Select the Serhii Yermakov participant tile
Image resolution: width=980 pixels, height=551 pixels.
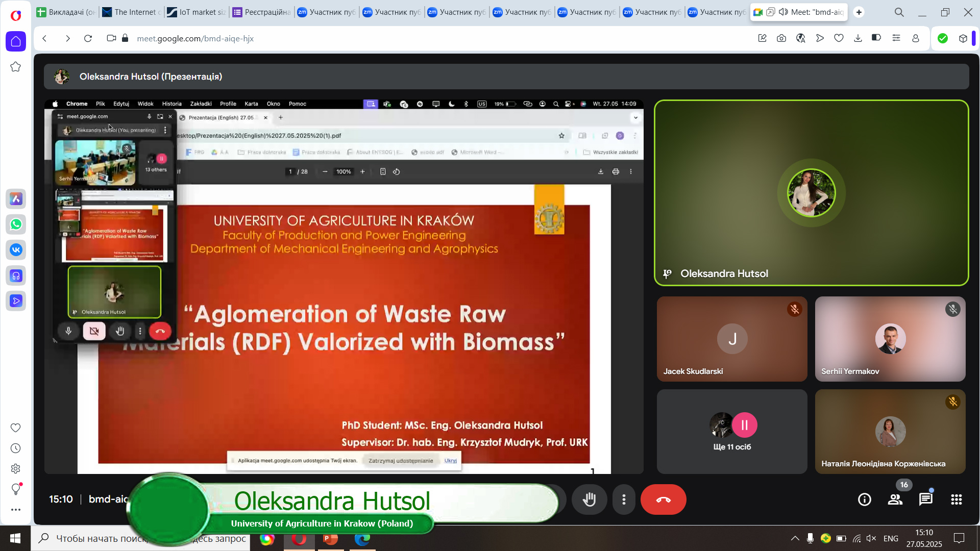(890, 339)
